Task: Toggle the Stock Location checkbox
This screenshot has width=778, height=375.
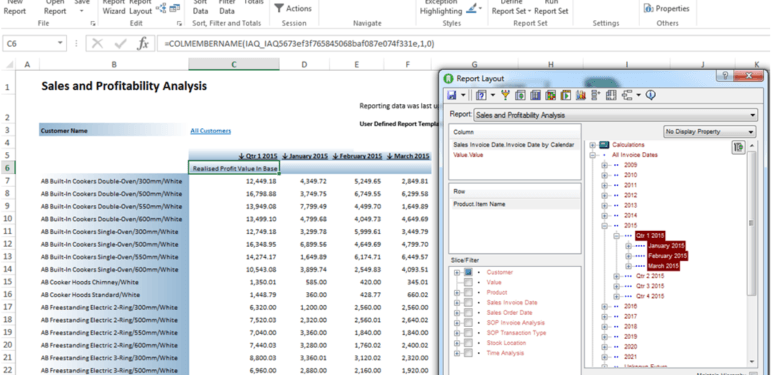Action: [468, 343]
